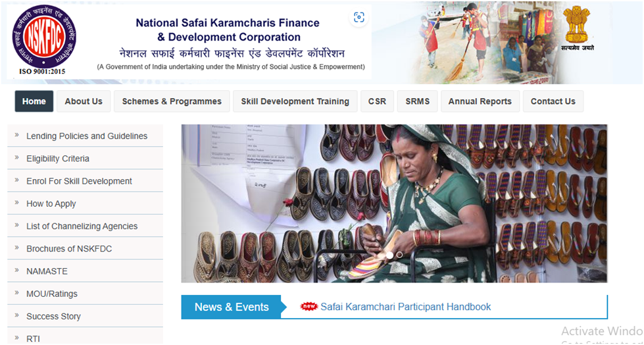Click the chevron bullet next to NAMASTE

point(17,270)
